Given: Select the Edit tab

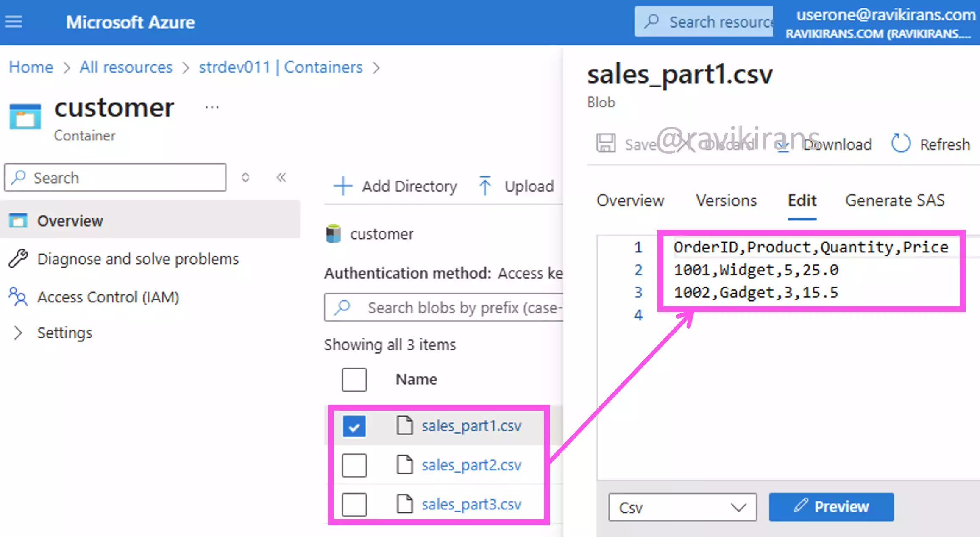Looking at the screenshot, I should [x=802, y=200].
